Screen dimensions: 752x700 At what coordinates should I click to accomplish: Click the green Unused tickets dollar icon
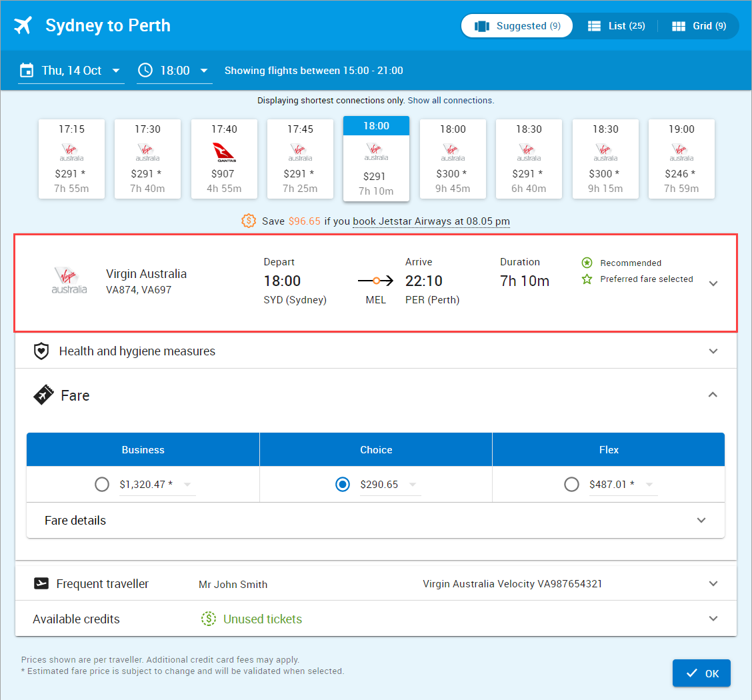(209, 619)
